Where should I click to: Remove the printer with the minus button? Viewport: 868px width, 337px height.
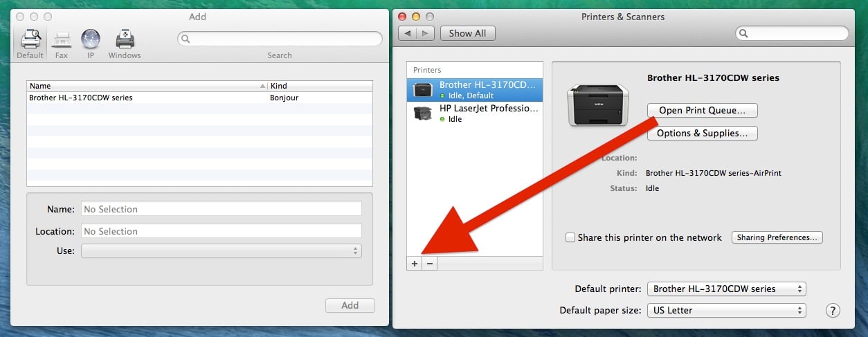tap(430, 264)
